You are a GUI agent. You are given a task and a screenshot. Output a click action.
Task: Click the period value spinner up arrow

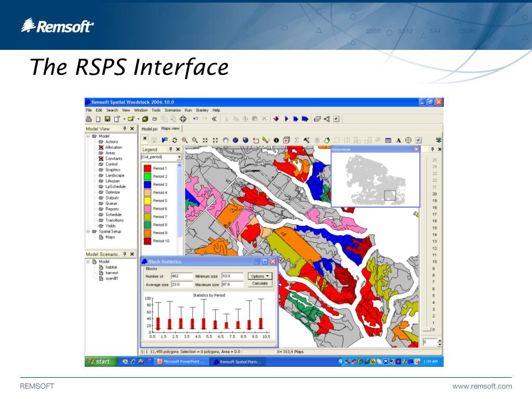pos(440,340)
